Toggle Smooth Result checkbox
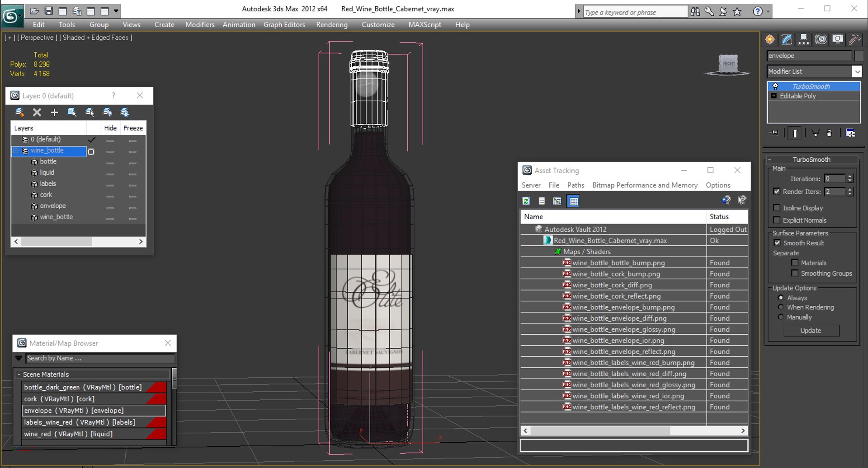Image resolution: width=868 pixels, height=468 pixels. click(x=777, y=243)
